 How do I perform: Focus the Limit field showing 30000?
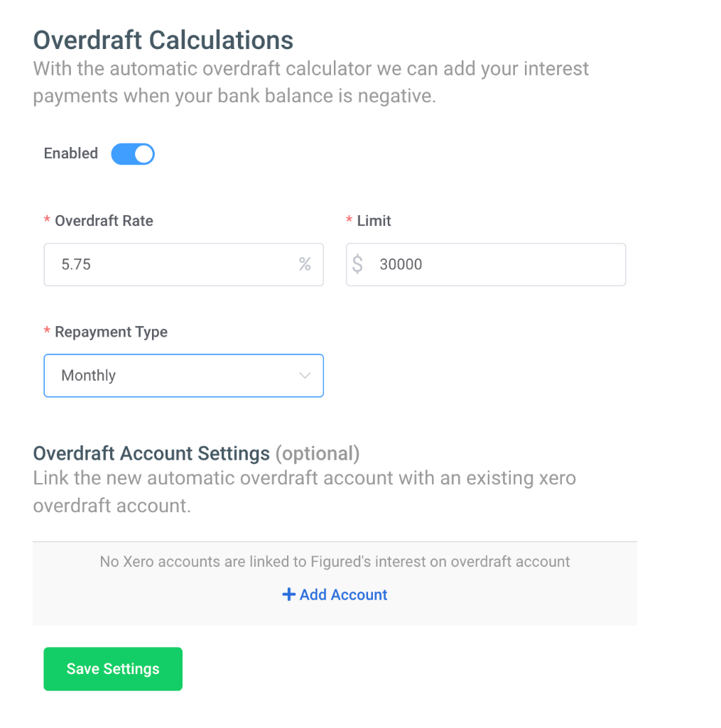click(486, 265)
